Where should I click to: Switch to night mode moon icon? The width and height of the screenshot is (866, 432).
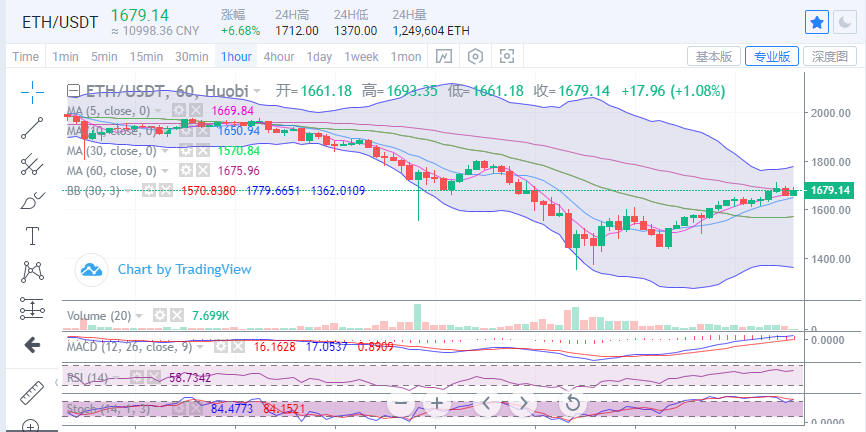coord(845,22)
